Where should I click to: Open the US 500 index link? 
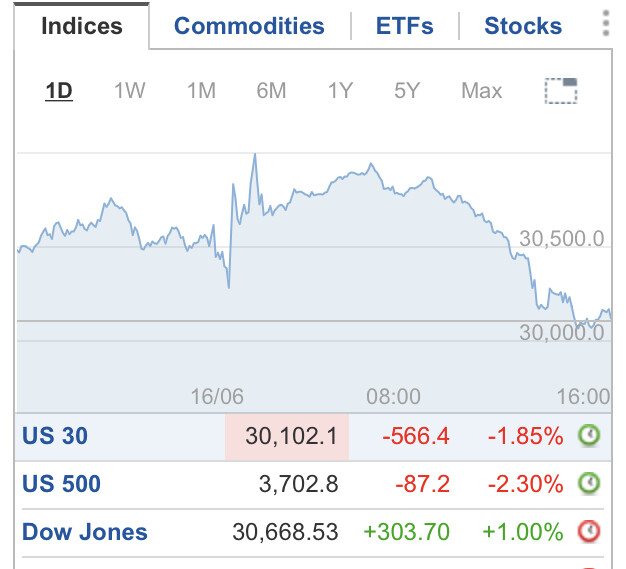[x=61, y=484]
